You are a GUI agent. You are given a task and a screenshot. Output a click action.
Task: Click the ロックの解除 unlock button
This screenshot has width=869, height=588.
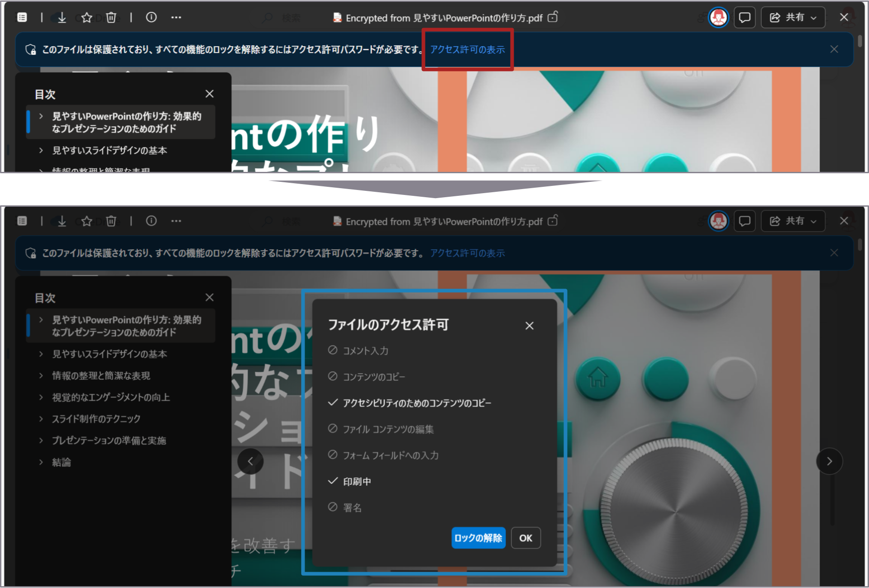pos(478,538)
